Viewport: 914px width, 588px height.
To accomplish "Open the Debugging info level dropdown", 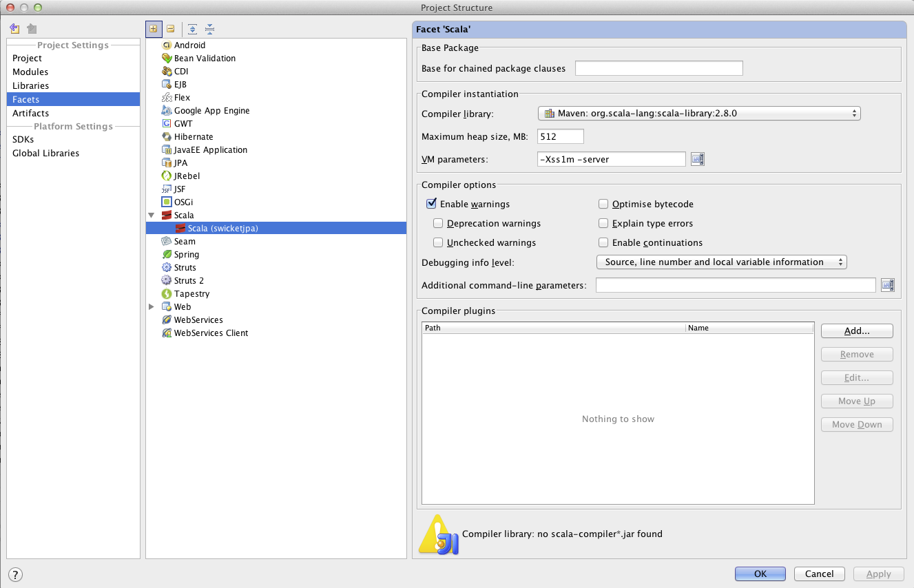I will [x=721, y=262].
